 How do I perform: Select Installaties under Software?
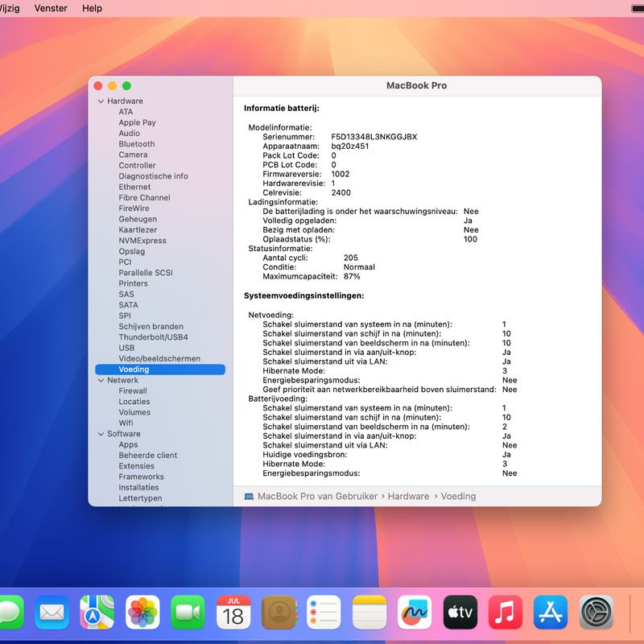(138, 487)
